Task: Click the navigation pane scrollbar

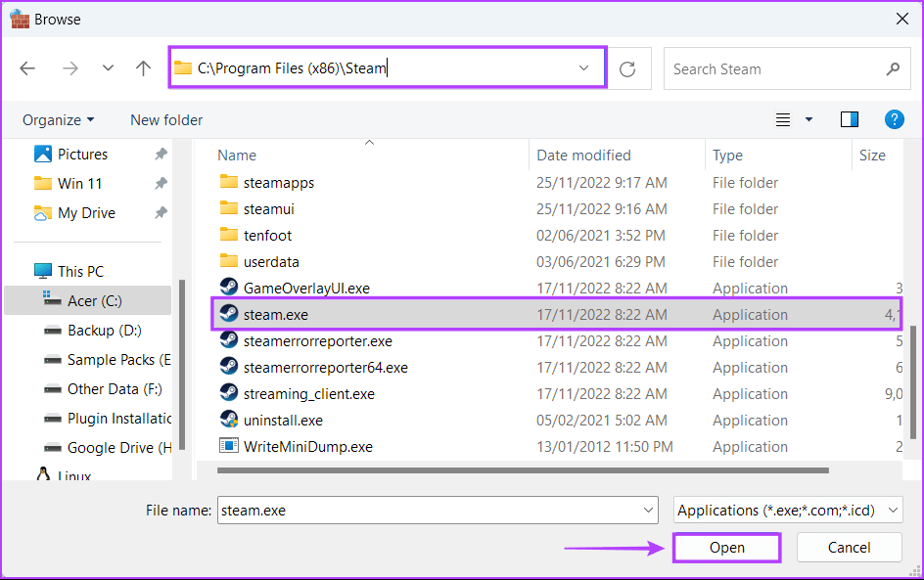Action: (182, 365)
